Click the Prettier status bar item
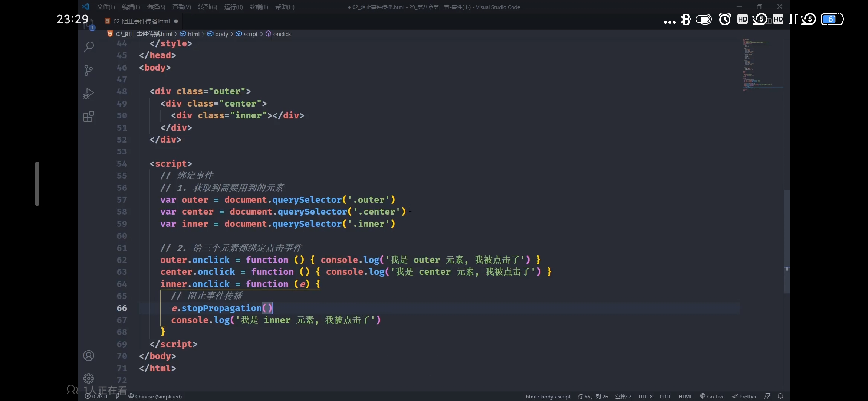This screenshot has height=401, width=868. coord(744,396)
